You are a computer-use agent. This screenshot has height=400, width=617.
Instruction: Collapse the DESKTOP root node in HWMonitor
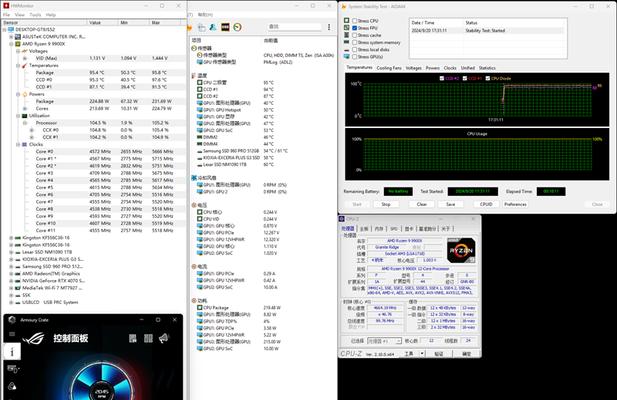[x=5, y=29]
